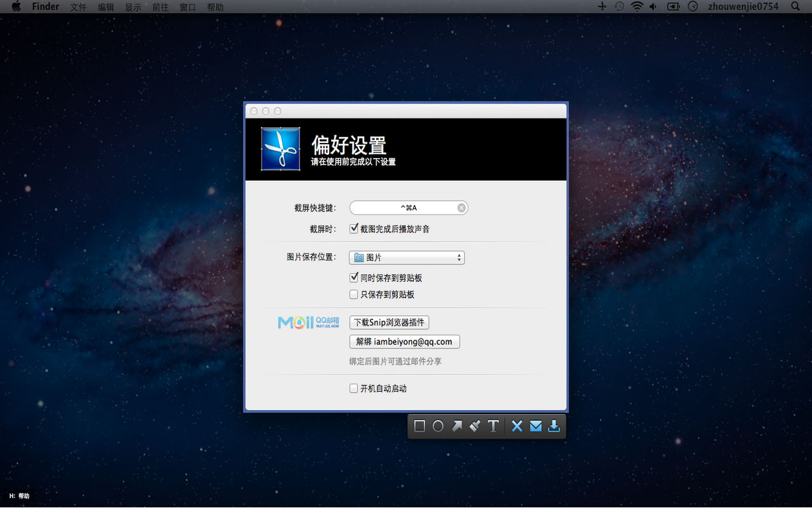The width and height of the screenshot is (812, 508).
Task: Open Spotlight search in menu bar
Action: [796, 6]
